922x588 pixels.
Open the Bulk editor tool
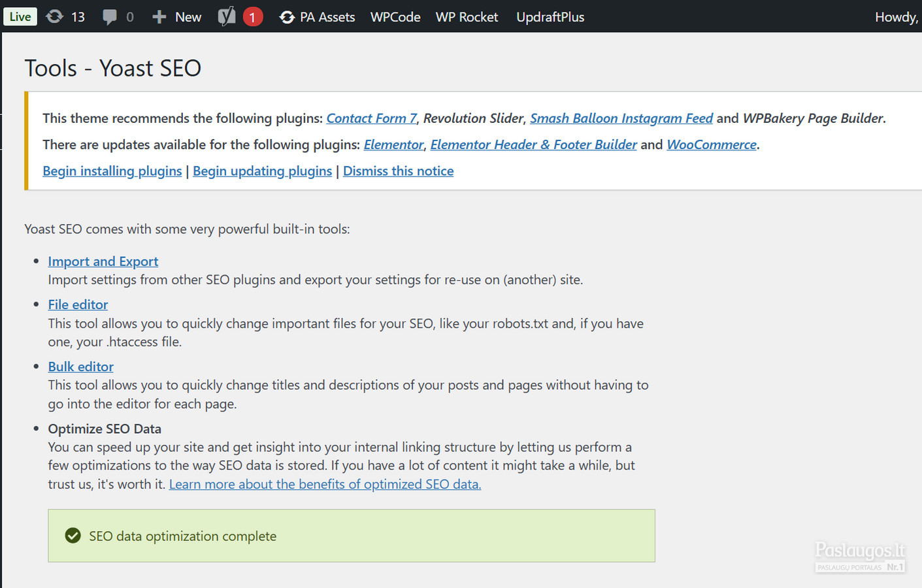tap(81, 367)
